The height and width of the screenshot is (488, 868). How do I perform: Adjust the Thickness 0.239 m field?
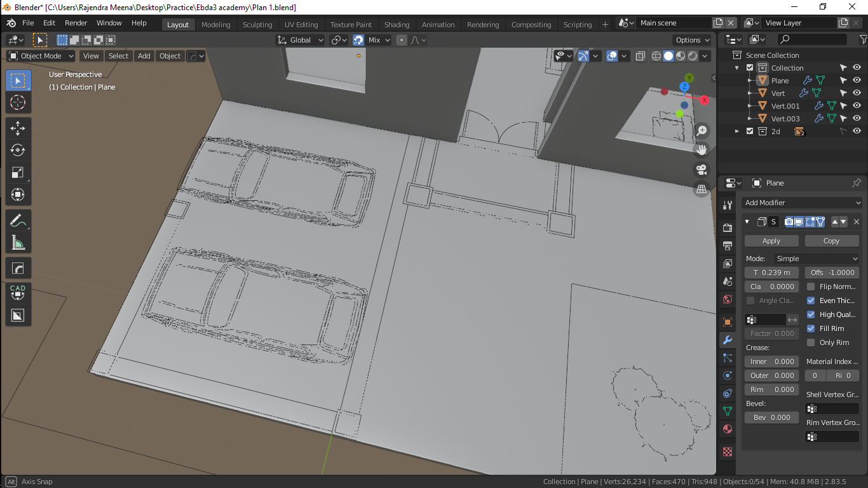771,273
